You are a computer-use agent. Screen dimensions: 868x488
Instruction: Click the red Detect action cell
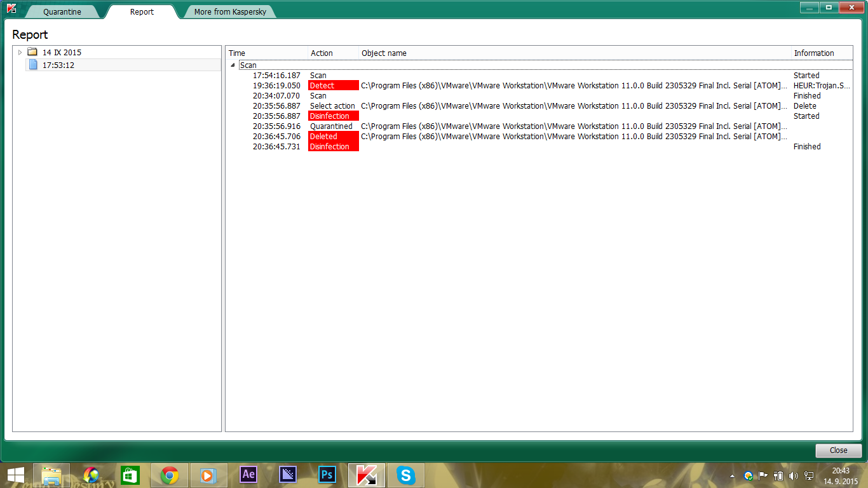334,86
